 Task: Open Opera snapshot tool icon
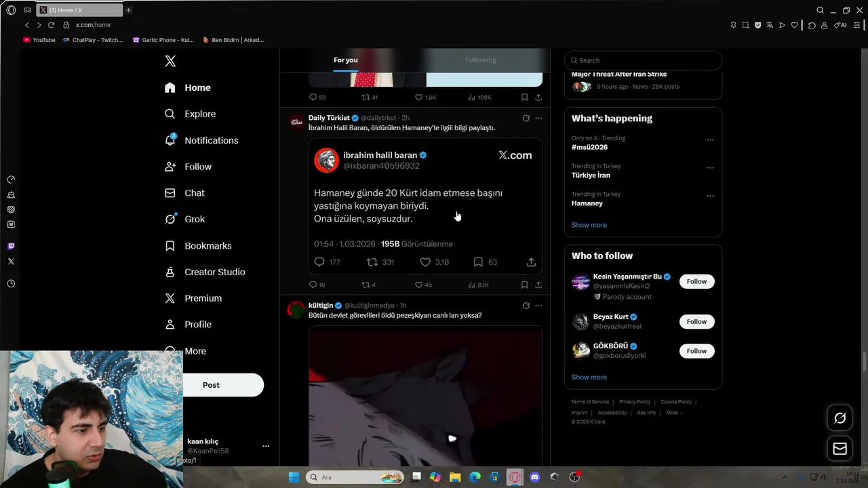pyautogui.click(x=745, y=25)
